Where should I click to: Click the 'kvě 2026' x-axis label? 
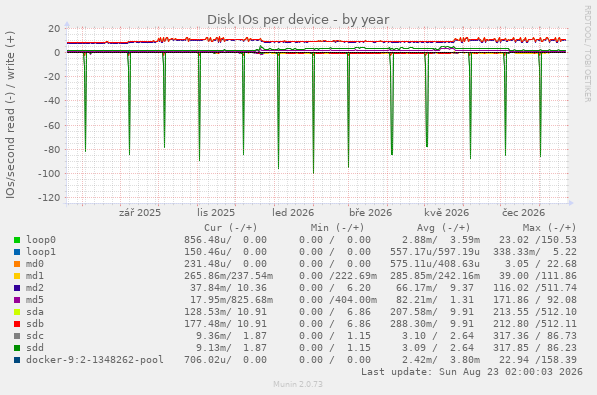pyautogui.click(x=447, y=213)
